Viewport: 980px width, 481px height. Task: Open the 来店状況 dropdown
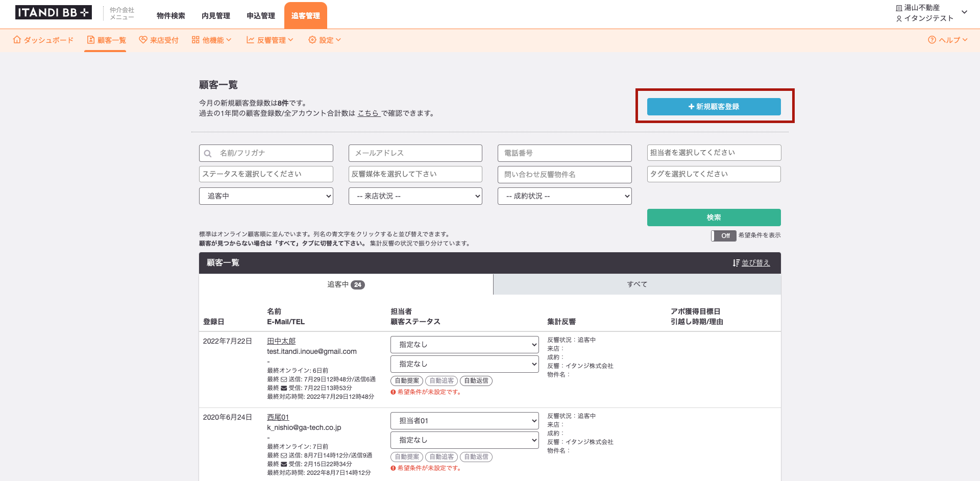tap(415, 196)
